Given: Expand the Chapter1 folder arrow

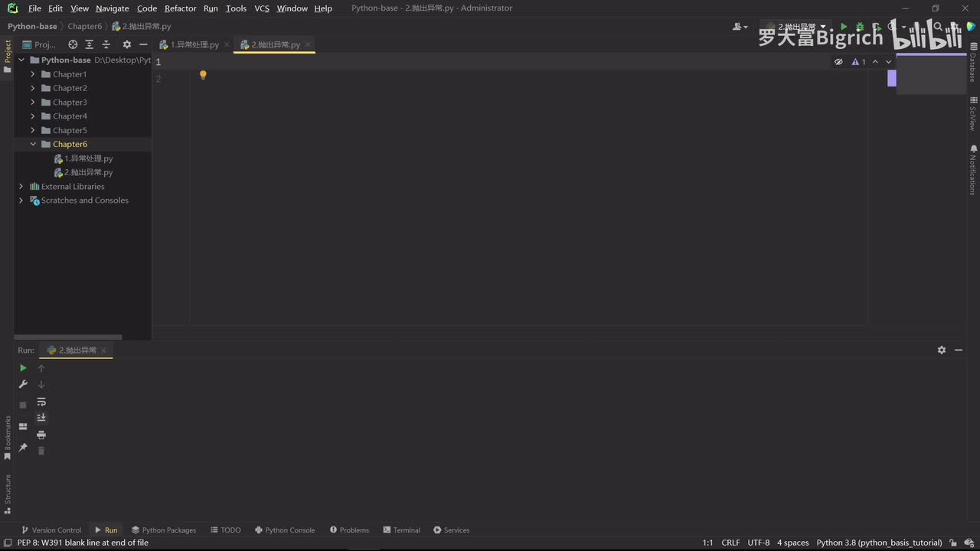Looking at the screenshot, I should [33, 74].
